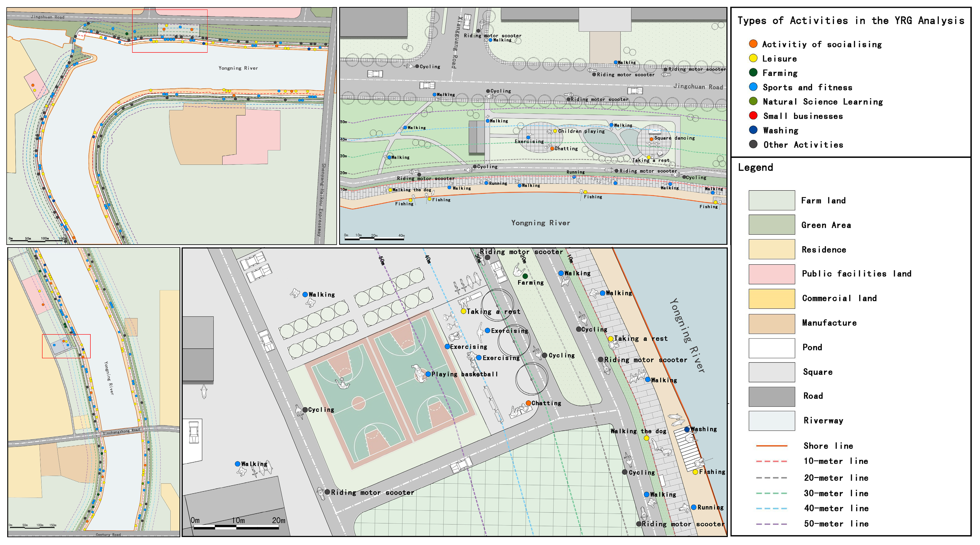This screenshot has width=980, height=545.
Task: Click the Manufacture legend swatch
Action: (772, 323)
